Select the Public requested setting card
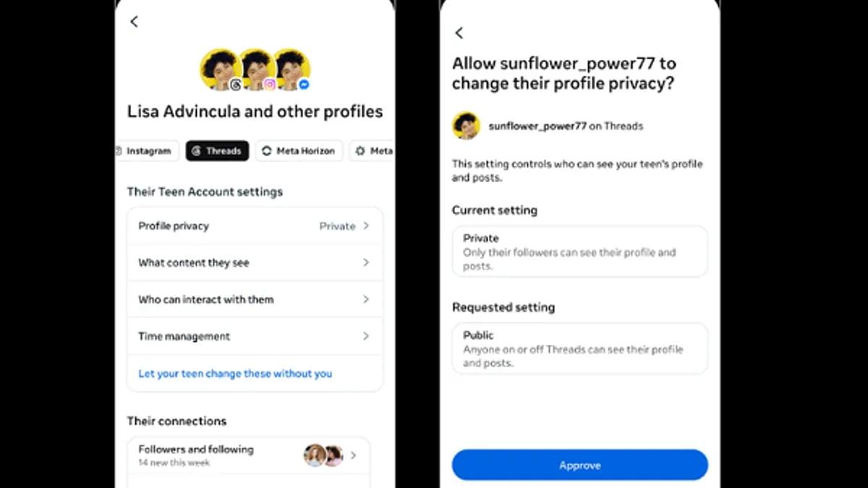The height and width of the screenshot is (488, 868). tap(580, 348)
